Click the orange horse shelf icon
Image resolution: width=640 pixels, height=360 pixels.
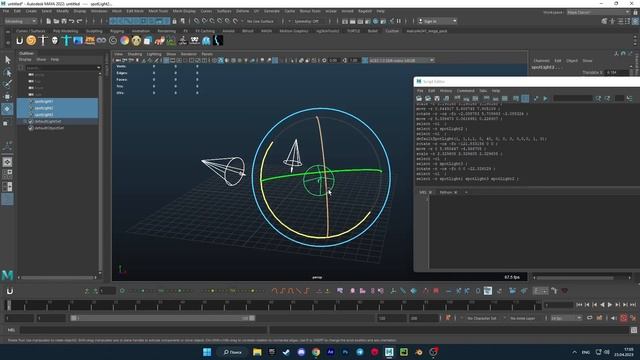tap(160, 40)
